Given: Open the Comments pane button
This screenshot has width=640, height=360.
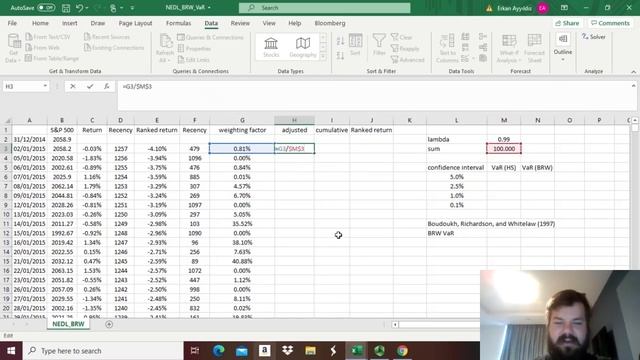Looking at the screenshot, I should (610, 23).
